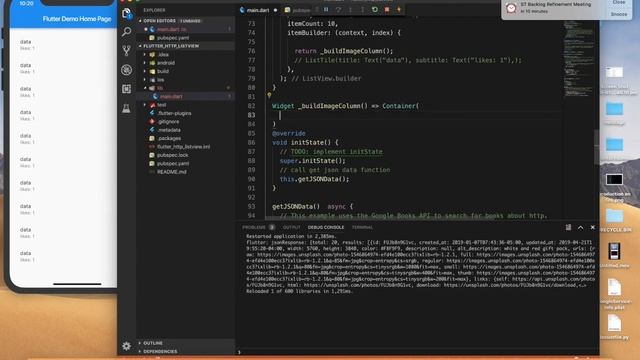Open the Test flask icon in activity bar

point(127,108)
